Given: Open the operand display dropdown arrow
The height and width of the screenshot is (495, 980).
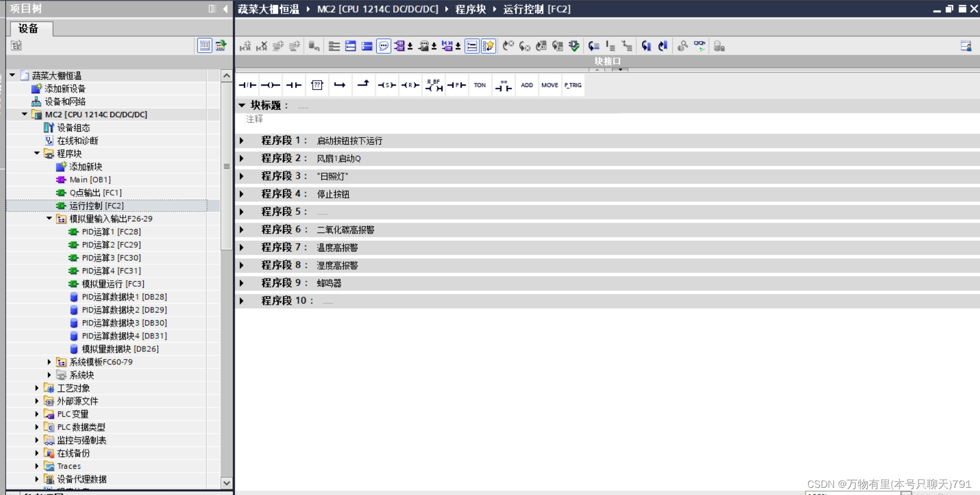Looking at the screenshot, I should click(410, 47).
